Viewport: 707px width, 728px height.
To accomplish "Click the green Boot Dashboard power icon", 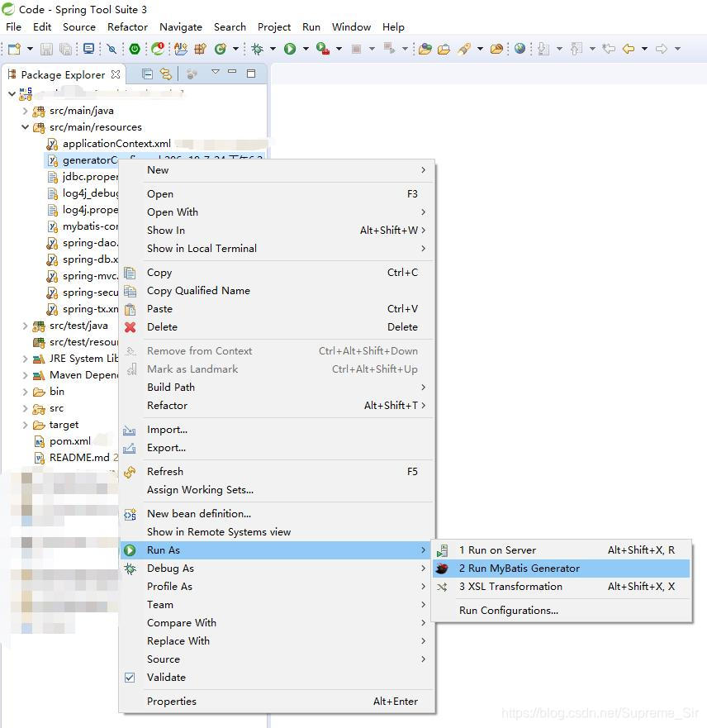I will click(135, 49).
